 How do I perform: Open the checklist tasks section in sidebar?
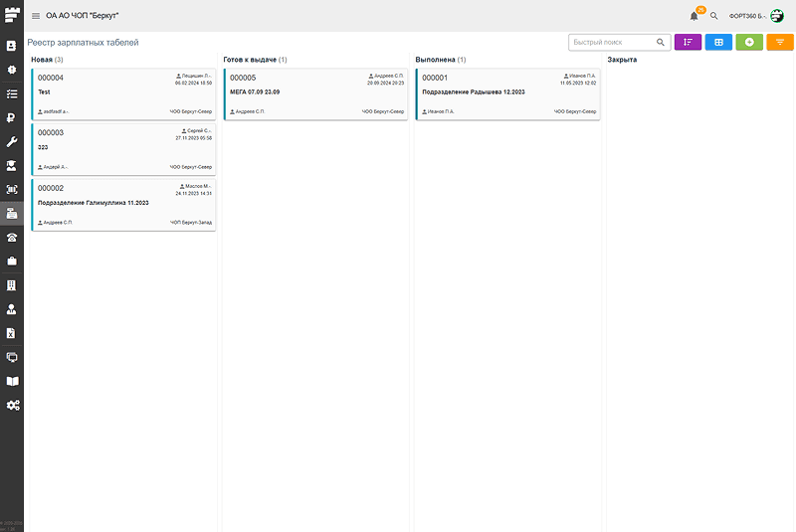pyautogui.click(x=12, y=93)
